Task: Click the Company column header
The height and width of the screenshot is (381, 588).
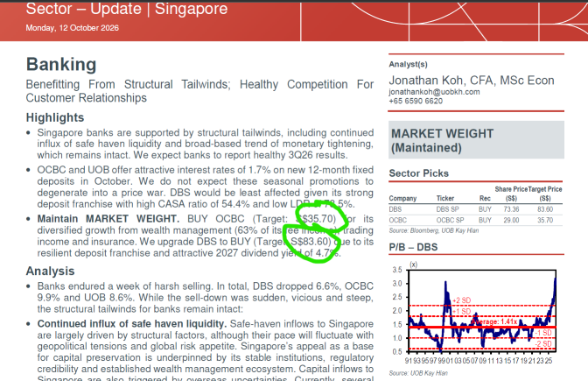Action: coord(402,198)
